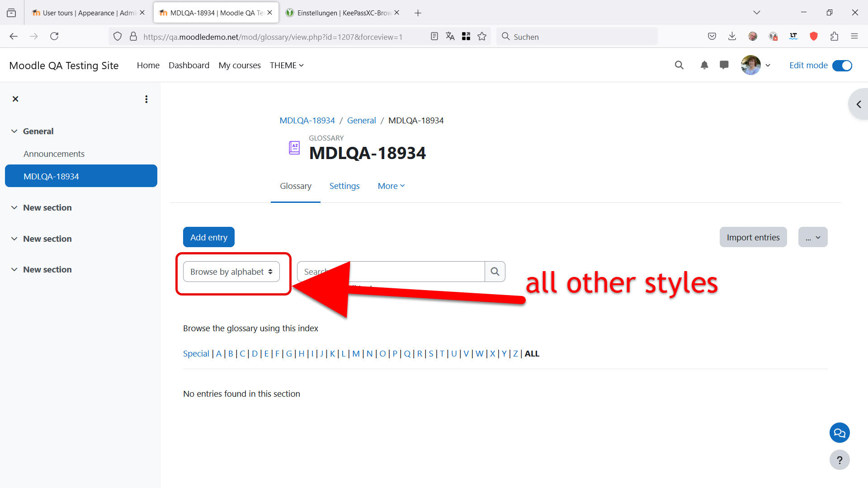Screen dimensions: 868x488
Task: Open the ellipsis actions dropdown
Action: tap(813, 237)
